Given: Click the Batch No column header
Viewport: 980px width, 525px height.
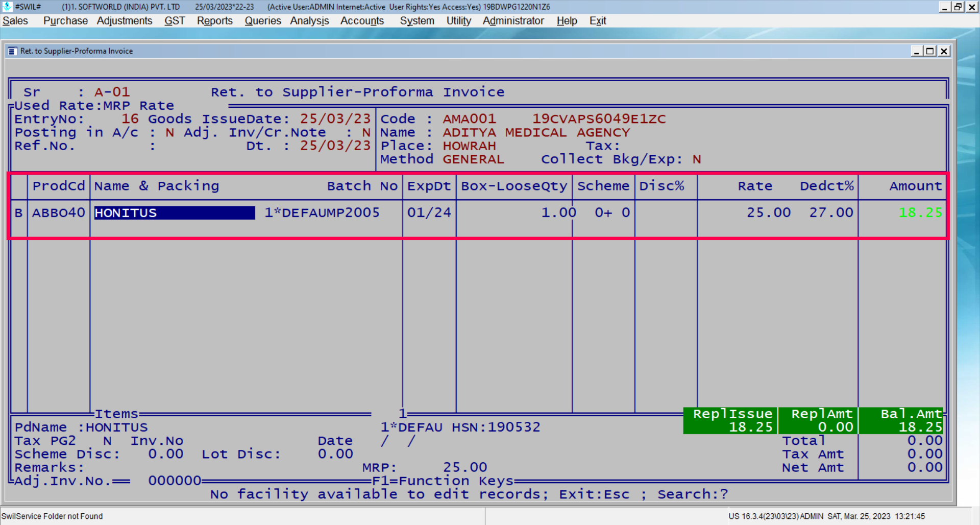Looking at the screenshot, I should tap(362, 186).
